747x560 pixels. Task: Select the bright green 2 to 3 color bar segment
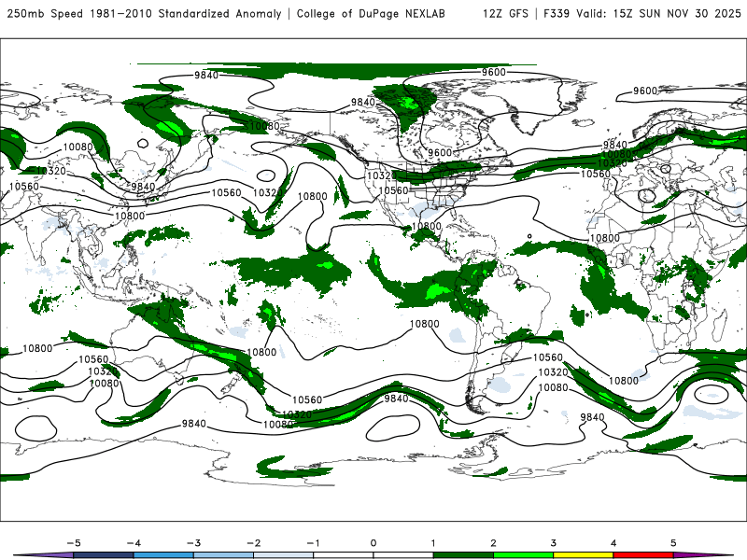point(523,555)
